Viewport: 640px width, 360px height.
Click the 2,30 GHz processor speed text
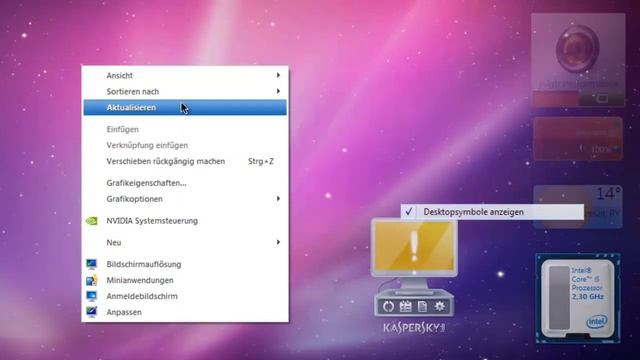(x=588, y=297)
